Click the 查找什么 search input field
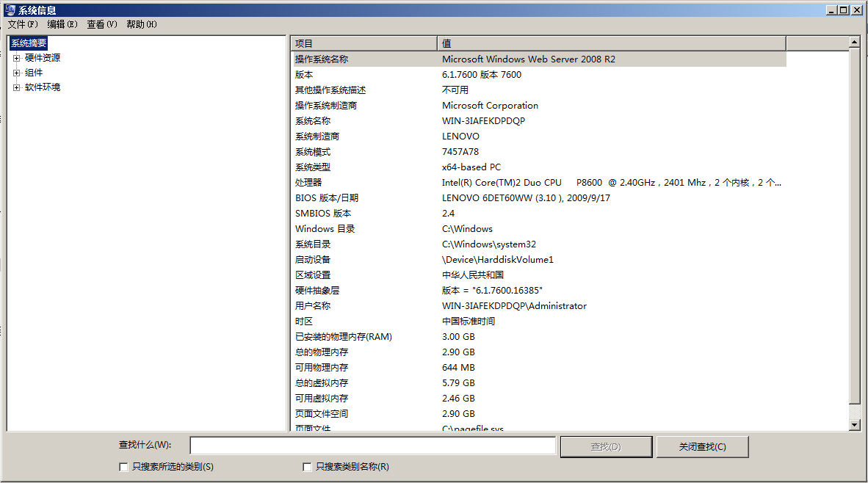Image resolution: width=868 pixels, height=483 pixels. click(372, 446)
